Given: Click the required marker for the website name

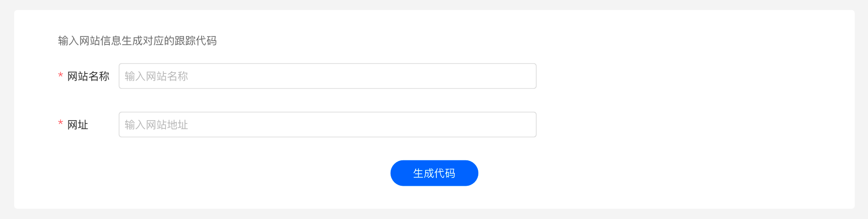Looking at the screenshot, I should point(60,75).
